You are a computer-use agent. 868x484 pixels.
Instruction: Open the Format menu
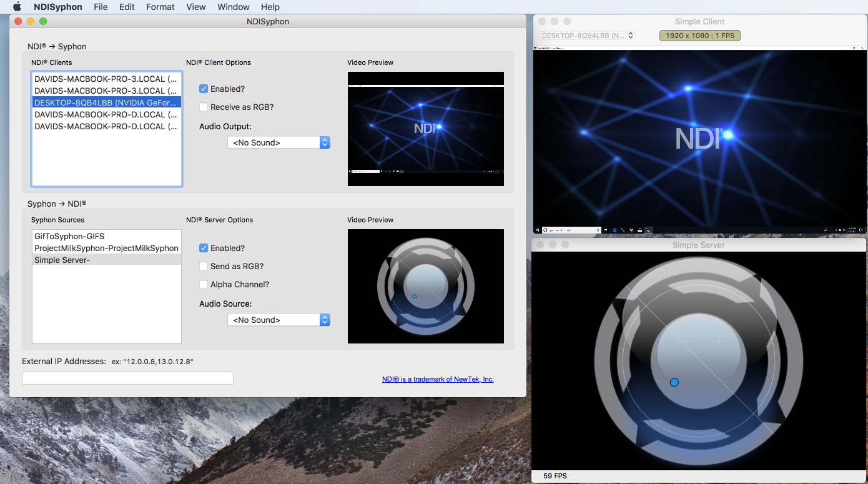(x=160, y=7)
